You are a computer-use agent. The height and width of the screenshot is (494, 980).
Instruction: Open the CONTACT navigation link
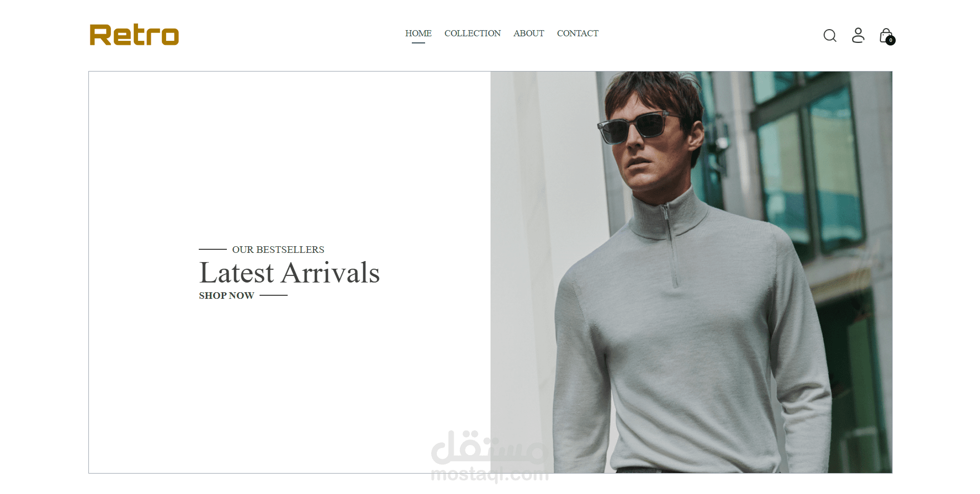coord(577,33)
